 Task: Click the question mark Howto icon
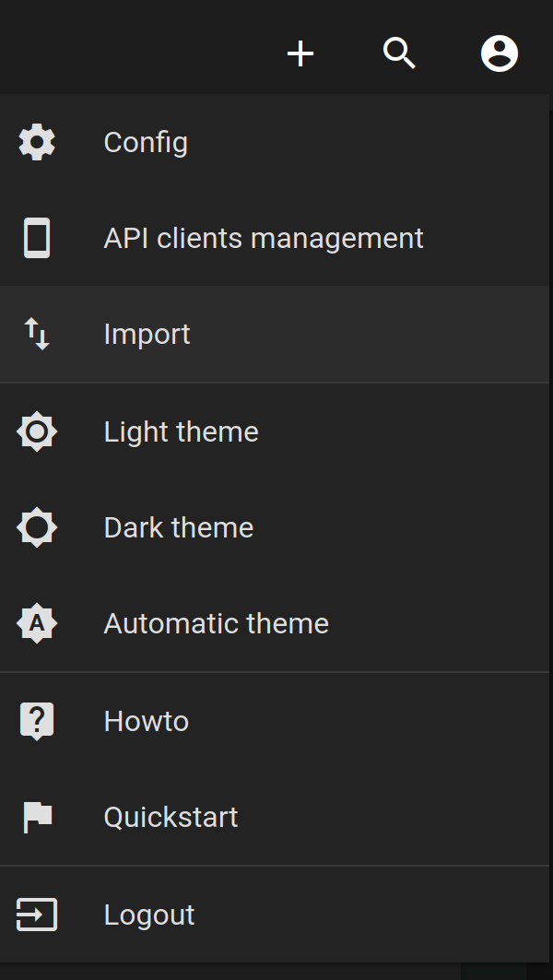click(x=37, y=721)
